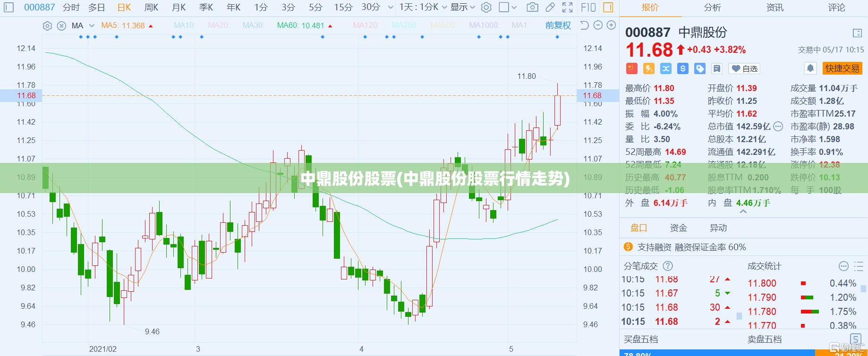
Task: Open the 资金 tab
Action: tap(679, 228)
